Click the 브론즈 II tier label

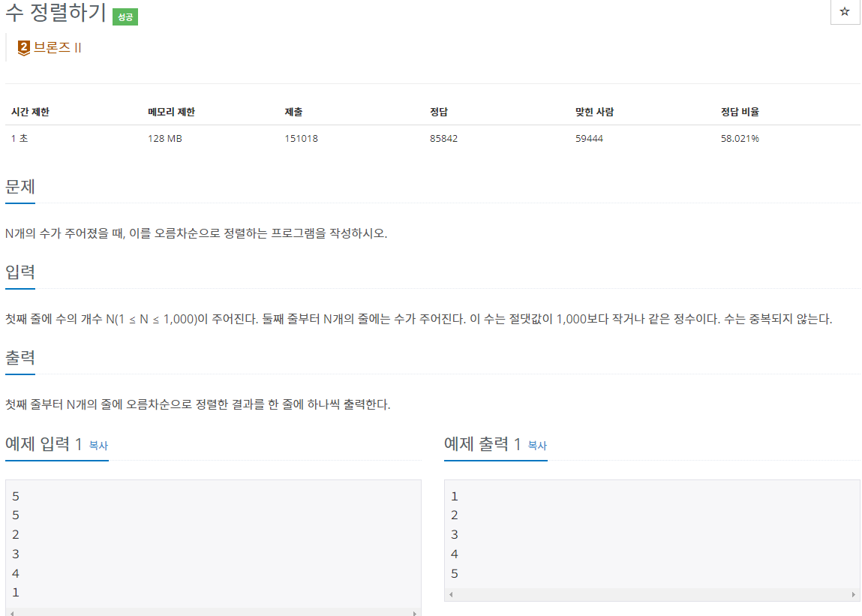57,48
